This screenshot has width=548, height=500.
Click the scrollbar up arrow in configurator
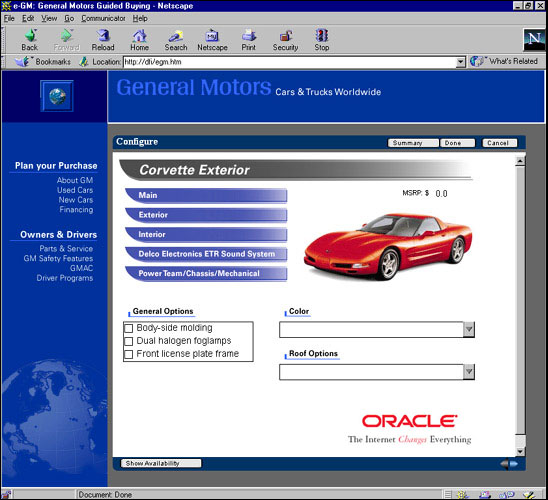(520, 161)
